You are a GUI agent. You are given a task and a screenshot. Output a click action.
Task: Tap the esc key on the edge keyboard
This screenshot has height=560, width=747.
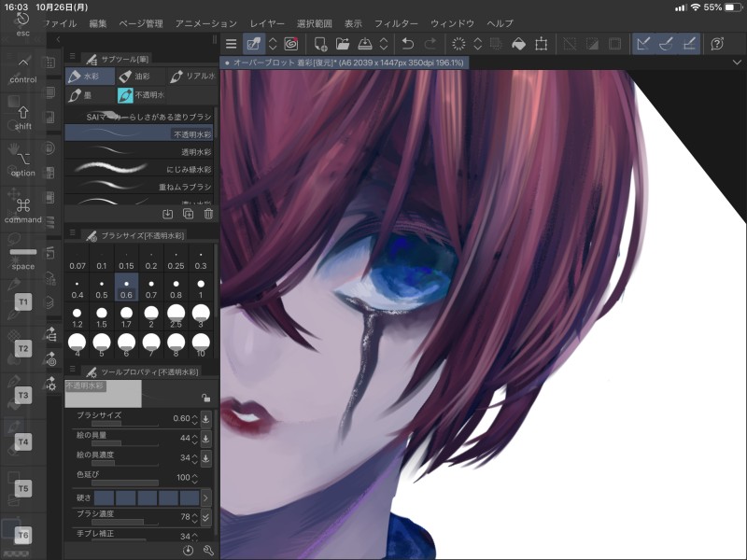[22, 24]
